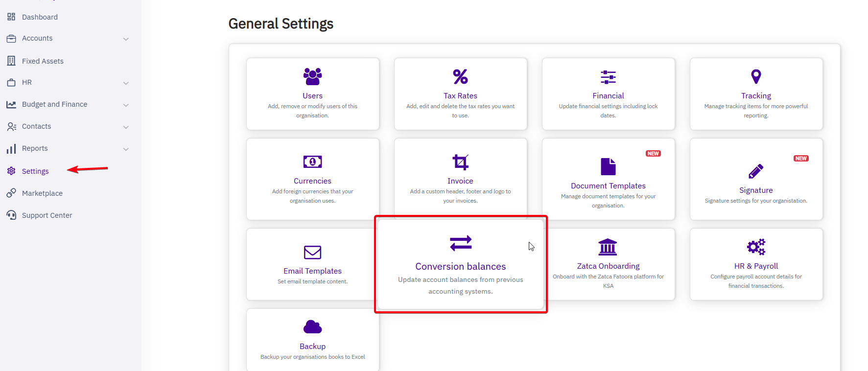
Task: Click the Backup cloud icon
Action: click(312, 327)
